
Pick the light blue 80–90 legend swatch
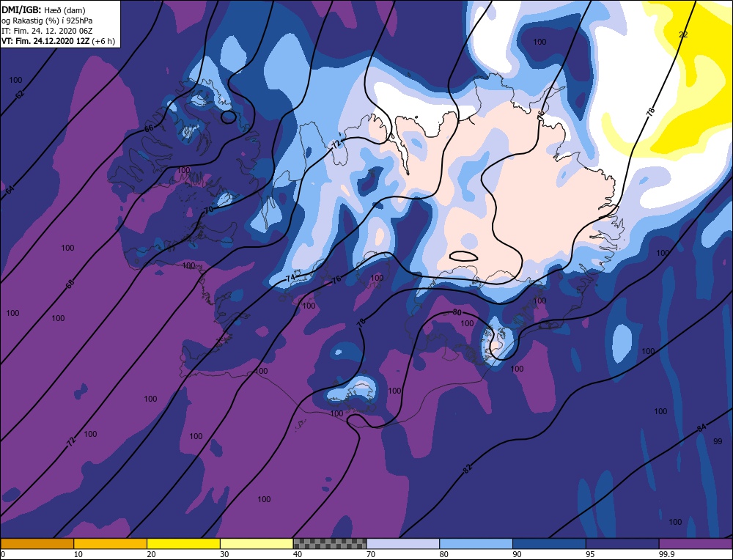pos(476,544)
